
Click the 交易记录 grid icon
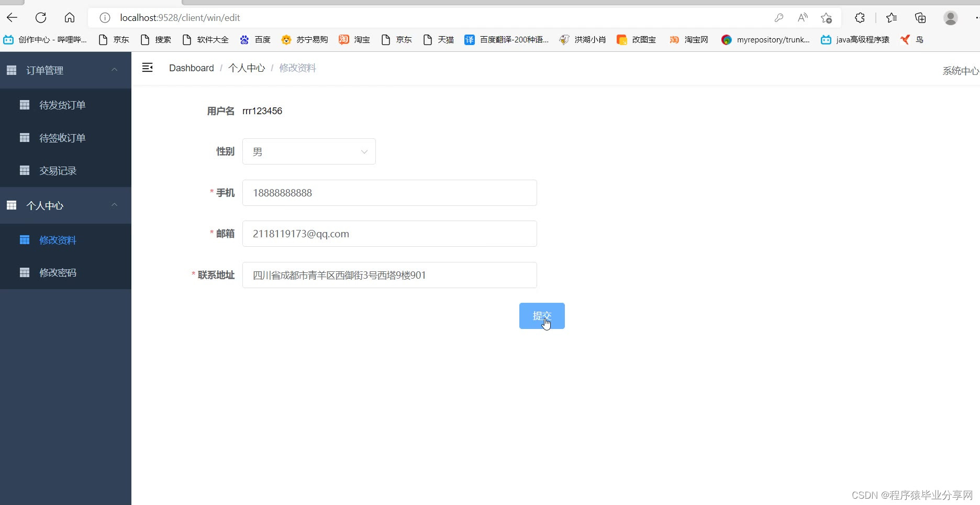25,170
